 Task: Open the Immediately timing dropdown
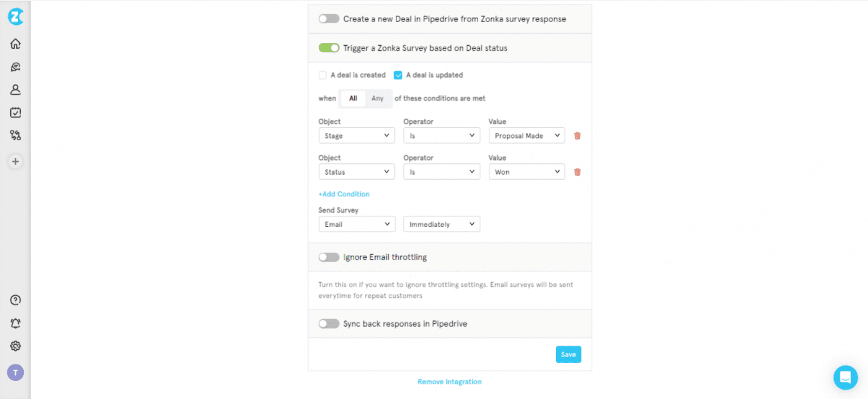pyautogui.click(x=441, y=224)
